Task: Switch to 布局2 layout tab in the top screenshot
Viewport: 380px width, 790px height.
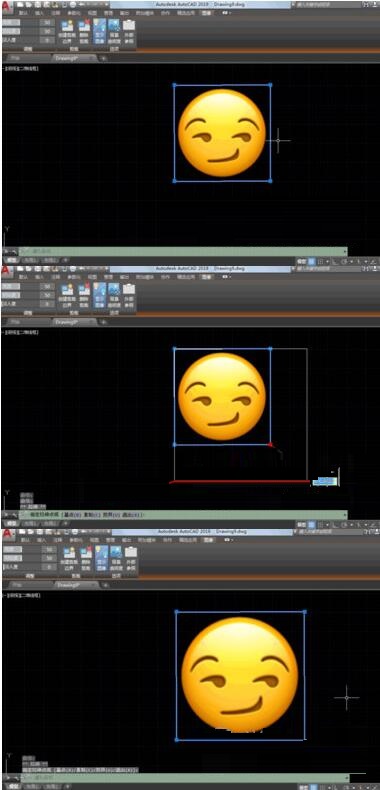Action: click(x=50, y=260)
